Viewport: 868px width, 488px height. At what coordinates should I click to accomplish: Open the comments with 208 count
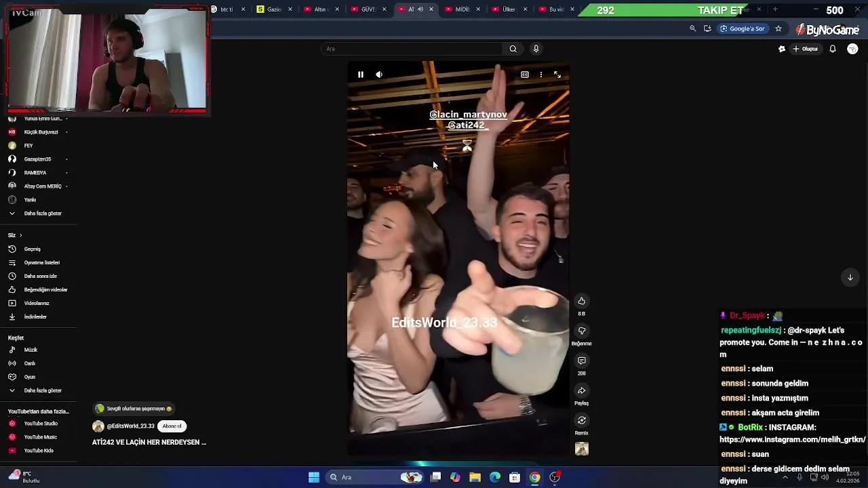pos(581,361)
